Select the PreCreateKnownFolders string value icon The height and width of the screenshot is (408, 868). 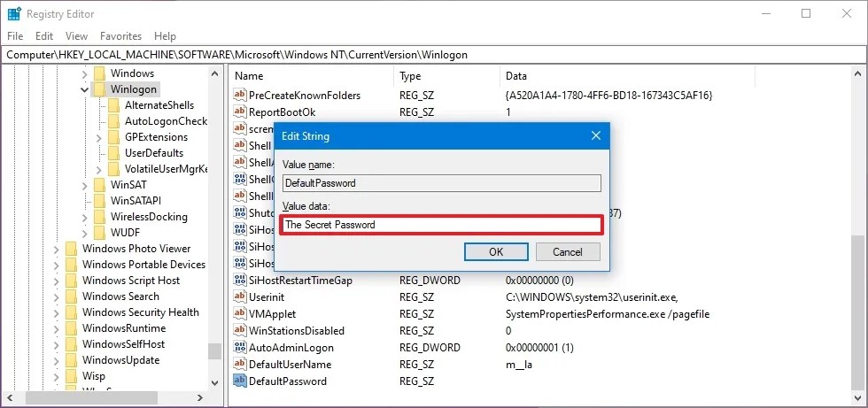pos(240,95)
